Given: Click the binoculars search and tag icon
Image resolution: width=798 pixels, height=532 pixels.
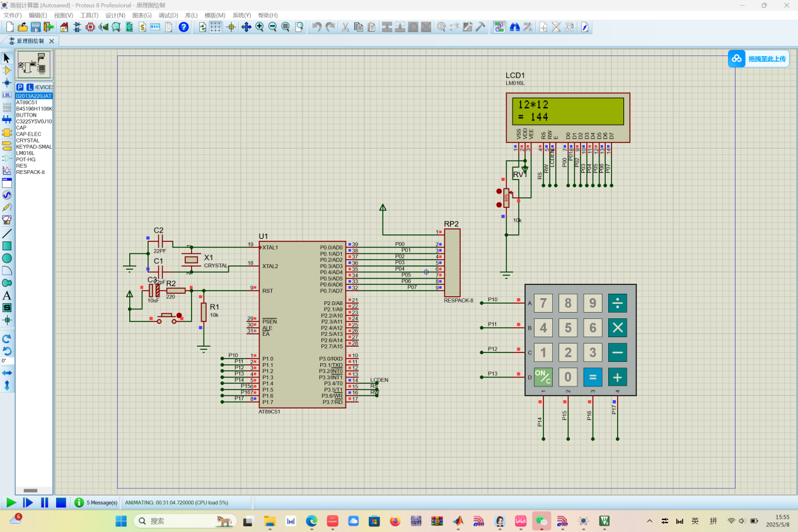Looking at the screenshot, I should point(514,27).
